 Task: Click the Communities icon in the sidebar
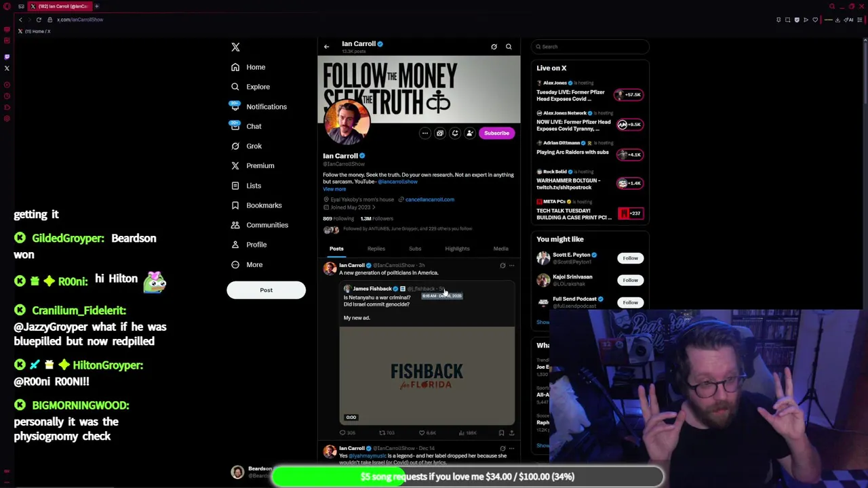pos(235,224)
